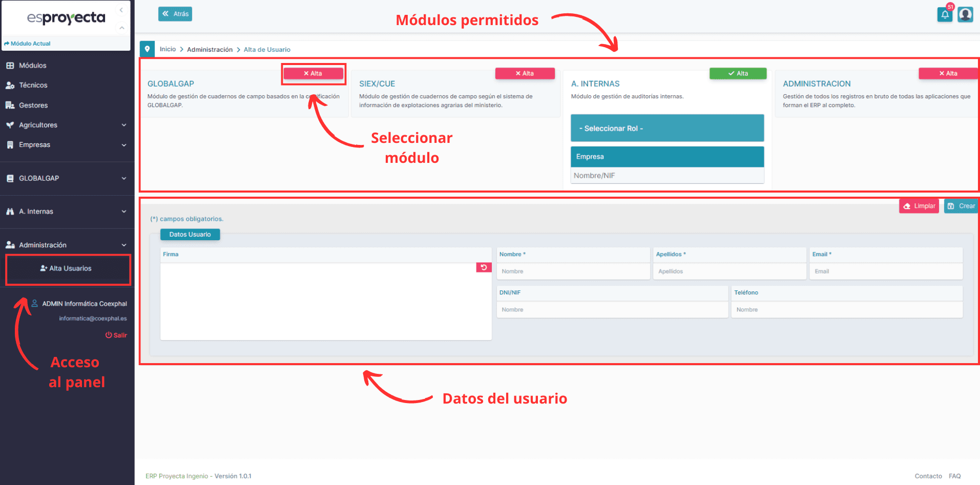This screenshot has width=980, height=485.
Task: Click the location pin beside the breadcrumb
Action: pyautogui.click(x=148, y=49)
